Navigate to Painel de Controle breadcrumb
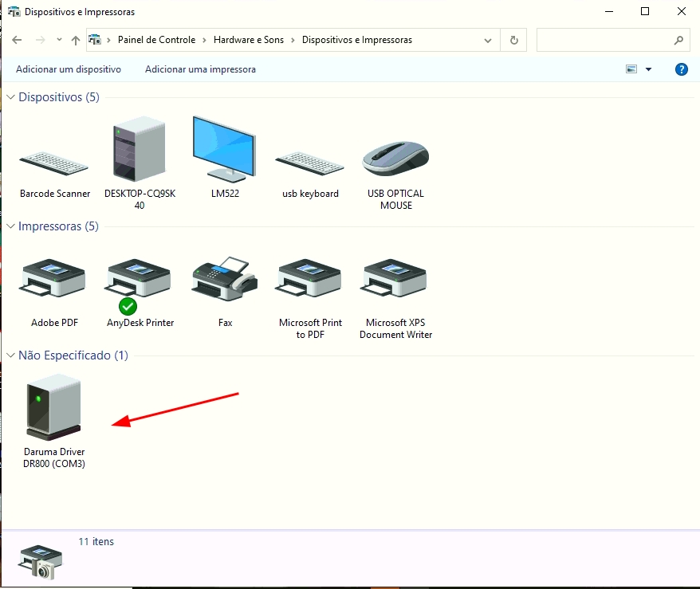 [x=156, y=40]
